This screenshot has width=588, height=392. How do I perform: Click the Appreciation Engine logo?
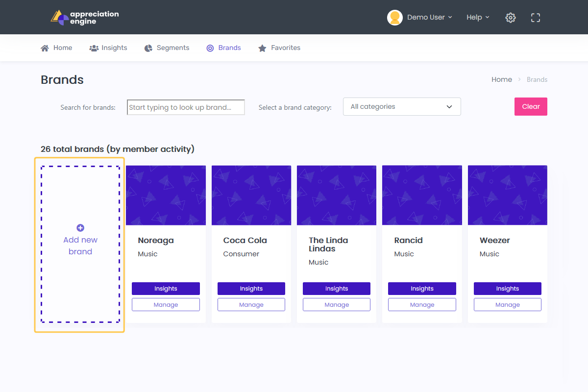84,18
